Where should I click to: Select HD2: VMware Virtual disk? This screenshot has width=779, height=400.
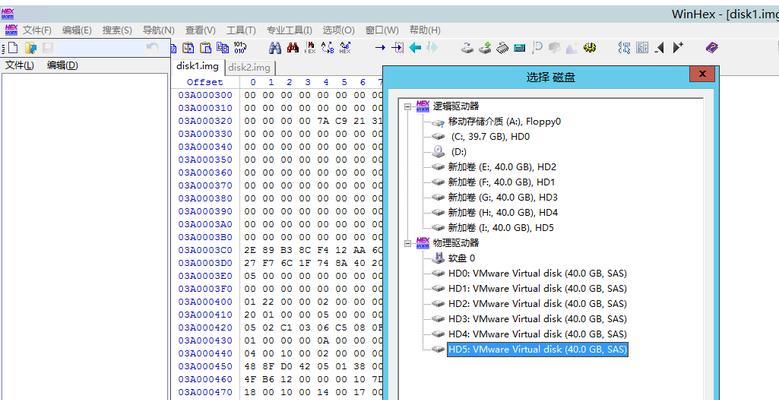(537, 304)
